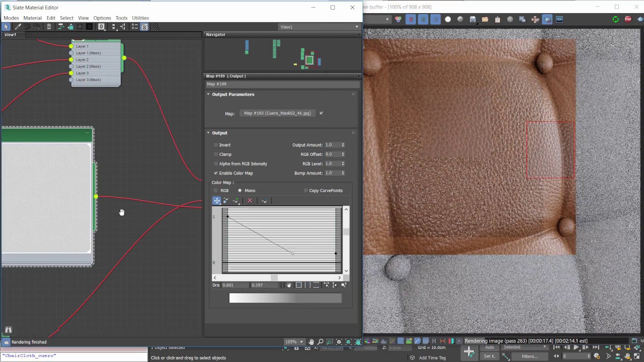This screenshot has width=644, height=362.
Task: Click the Delete Selected trash icon
Action: (x=49, y=27)
